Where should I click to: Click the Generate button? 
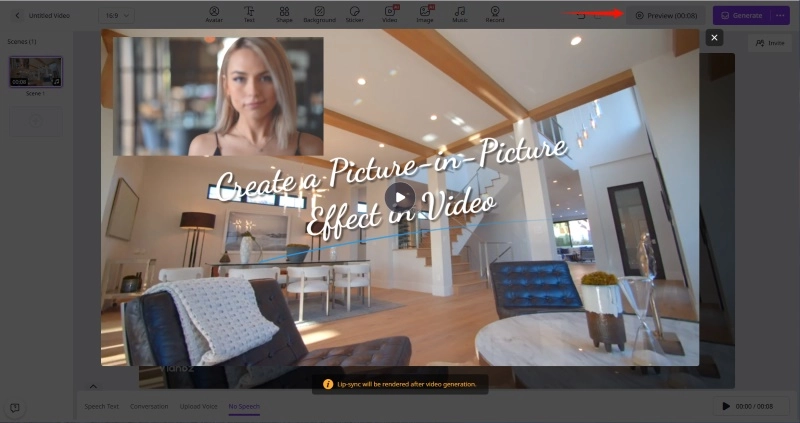(742, 15)
